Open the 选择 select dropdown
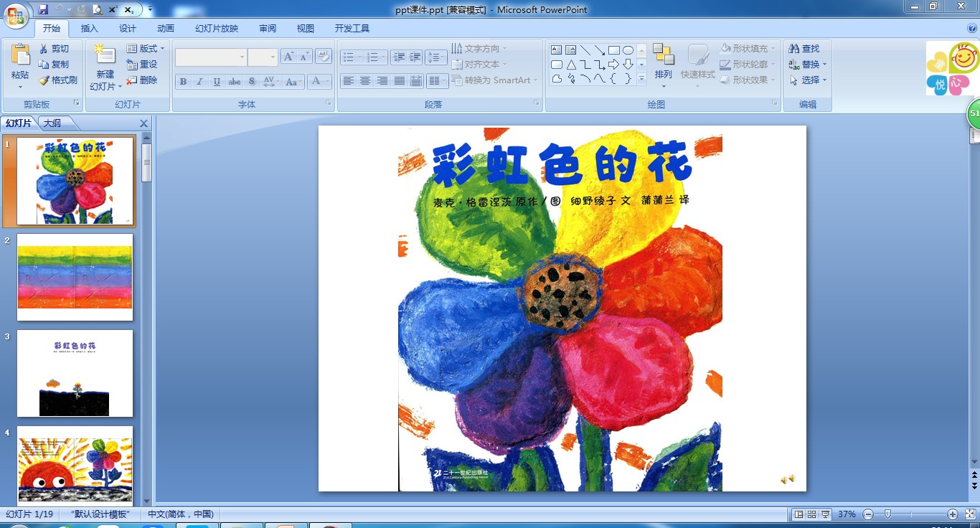The height and width of the screenshot is (528, 980). pos(808,80)
